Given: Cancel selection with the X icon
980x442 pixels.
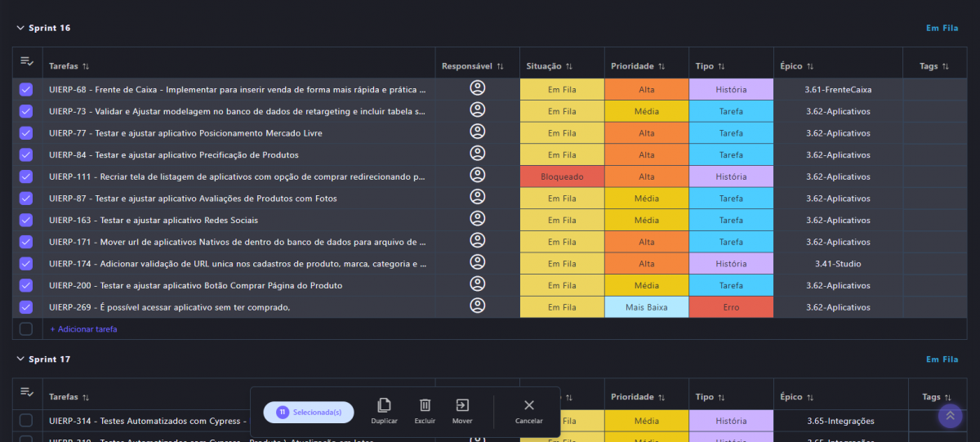Looking at the screenshot, I should click(x=528, y=405).
